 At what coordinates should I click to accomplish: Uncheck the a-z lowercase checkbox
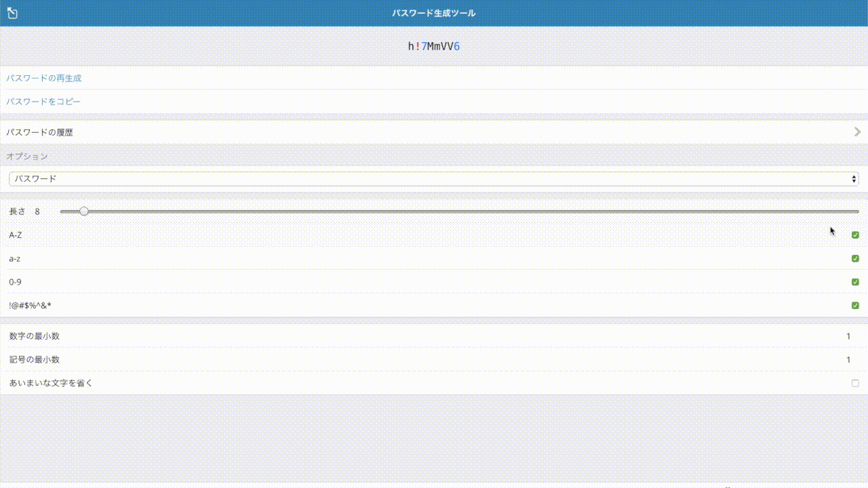click(x=855, y=258)
